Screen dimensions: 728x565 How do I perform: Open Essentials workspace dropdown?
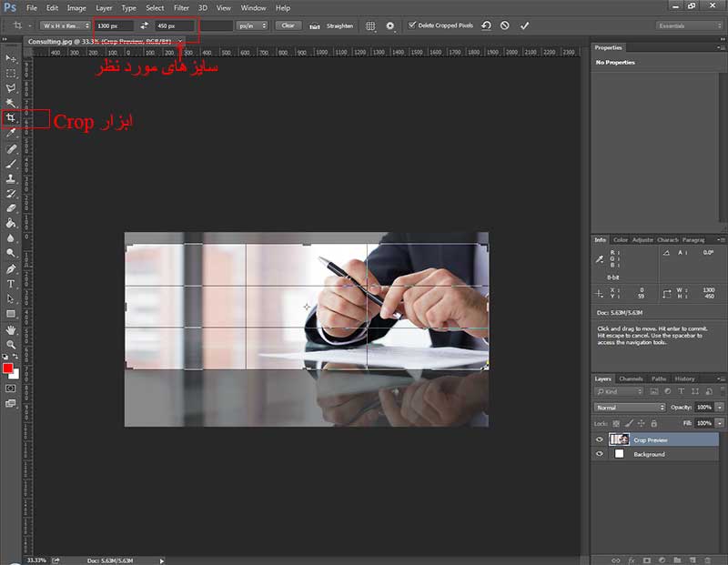point(689,25)
